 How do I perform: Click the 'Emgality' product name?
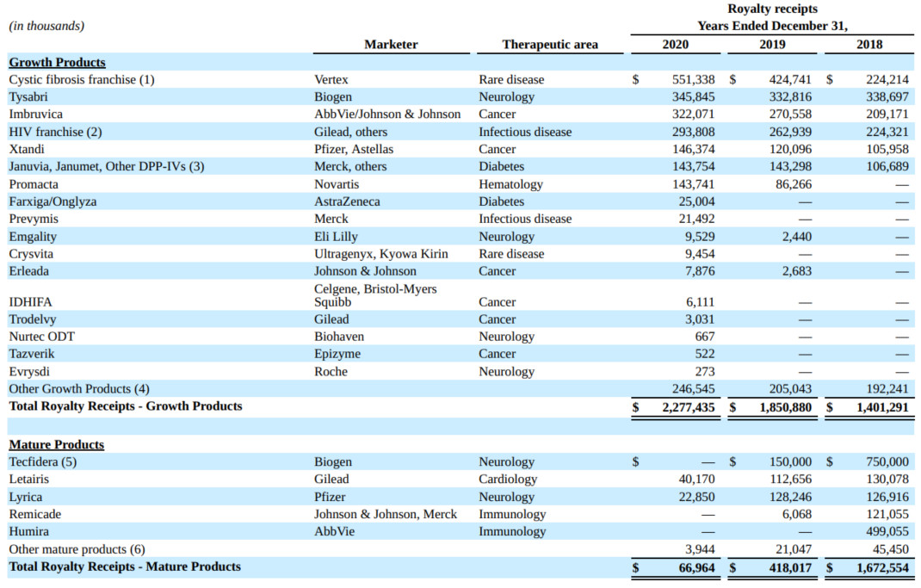[x=33, y=237]
